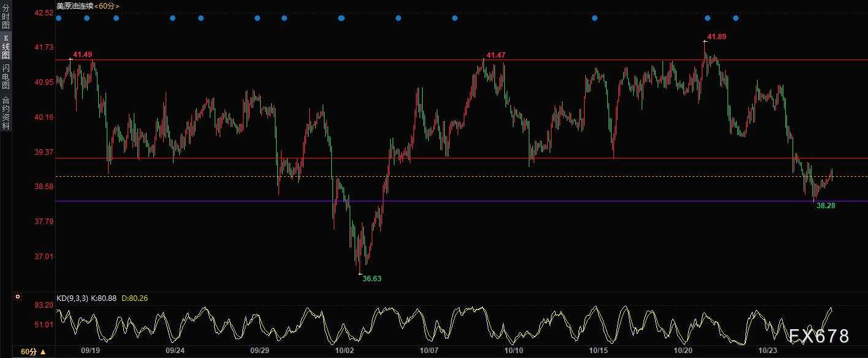Select the upper red resistance line near 41.49
868x358 pixels.
point(461,60)
